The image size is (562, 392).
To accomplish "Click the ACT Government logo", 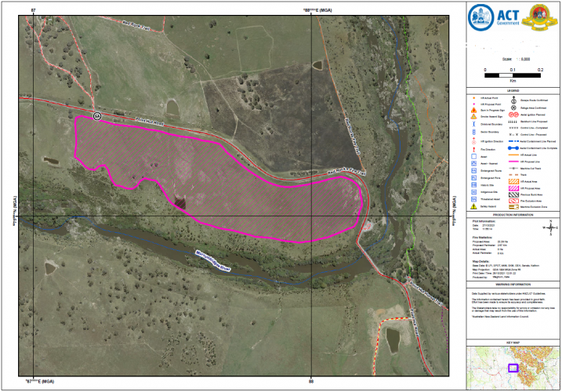I will 494,17.
